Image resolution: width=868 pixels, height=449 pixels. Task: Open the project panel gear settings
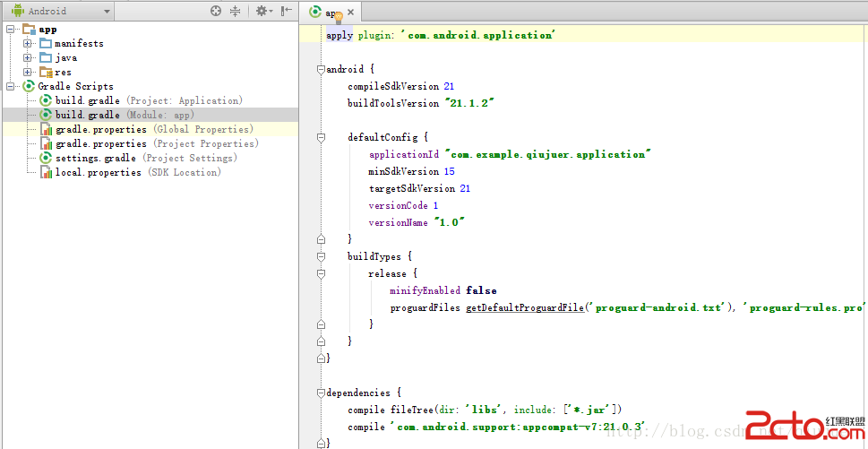tap(262, 11)
